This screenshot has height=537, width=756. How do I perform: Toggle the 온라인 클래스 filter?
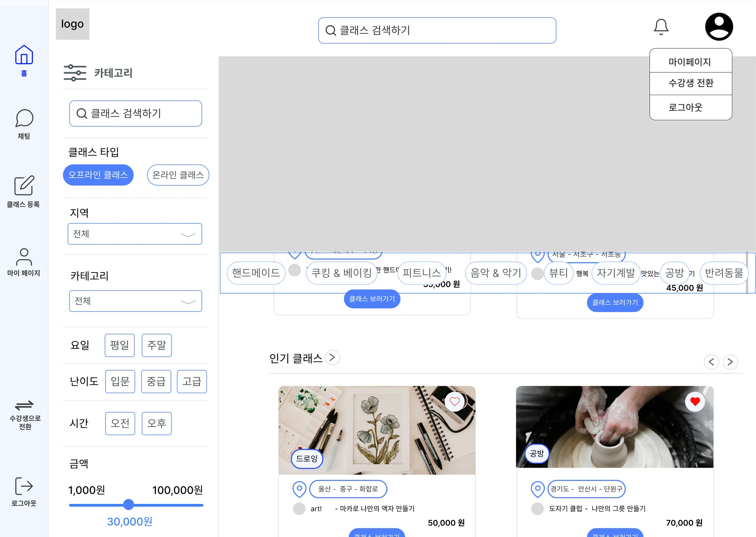click(178, 175)
